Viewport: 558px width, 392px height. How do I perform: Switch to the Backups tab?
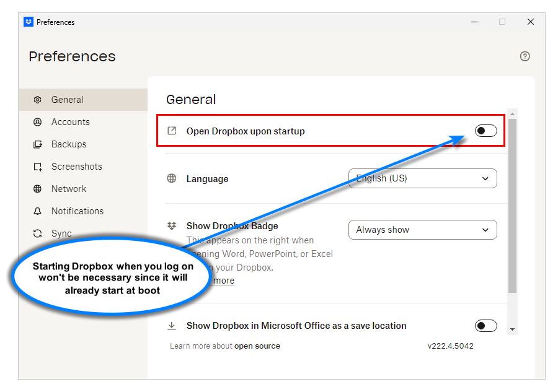(69, 144)
